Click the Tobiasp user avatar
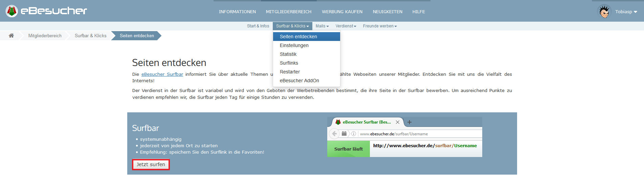This screenshot has height=179, width=644. (604, 12)
